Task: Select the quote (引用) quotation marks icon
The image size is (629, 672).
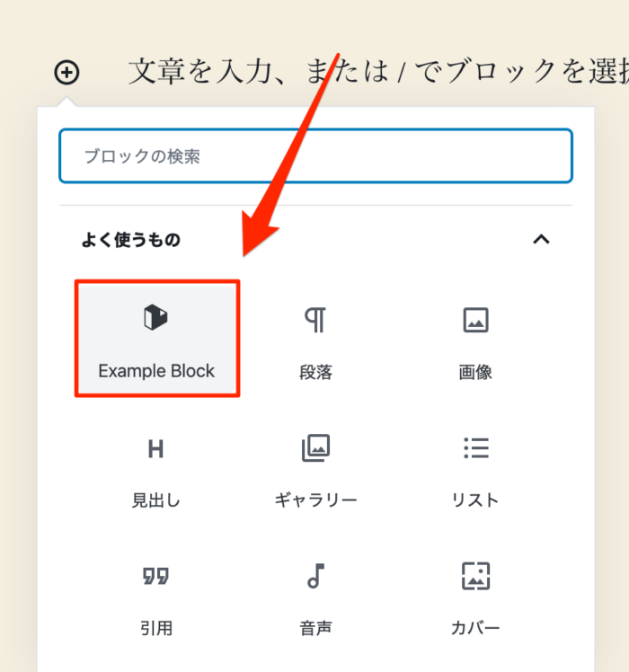Action: point(155,576)
